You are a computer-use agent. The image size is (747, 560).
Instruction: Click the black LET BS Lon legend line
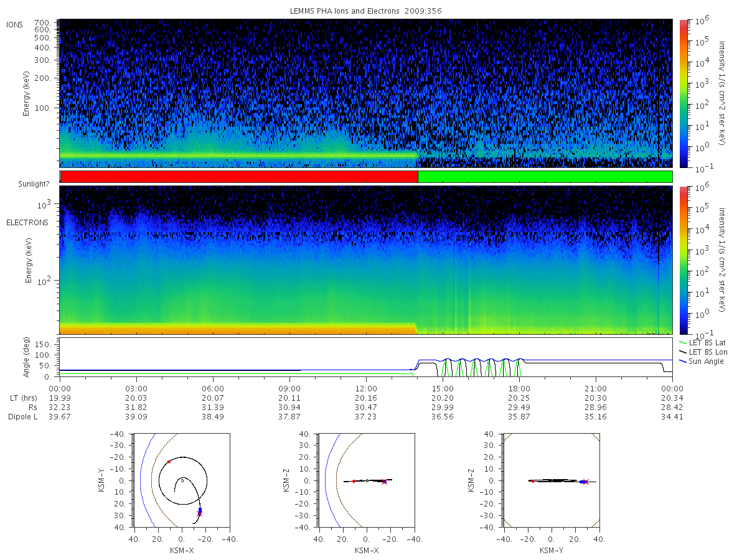(683, 352)
